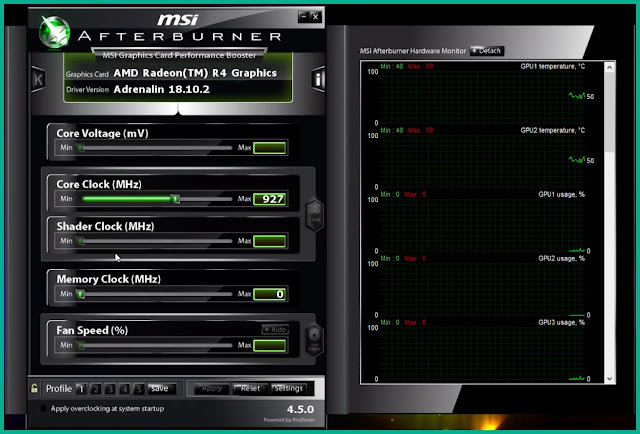Select profile slot 4
Screen dimensions: 640x434
pos(124,389)
